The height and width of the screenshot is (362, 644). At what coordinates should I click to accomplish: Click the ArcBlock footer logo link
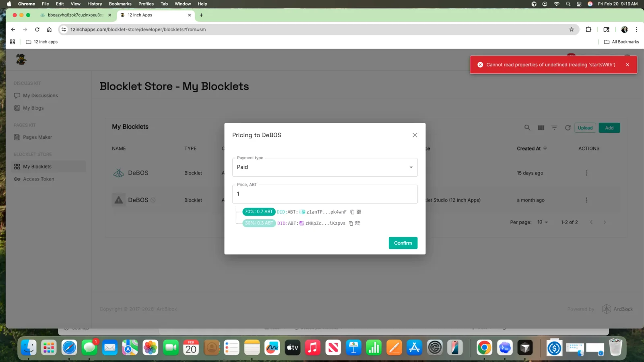click(x=617, y=309)
